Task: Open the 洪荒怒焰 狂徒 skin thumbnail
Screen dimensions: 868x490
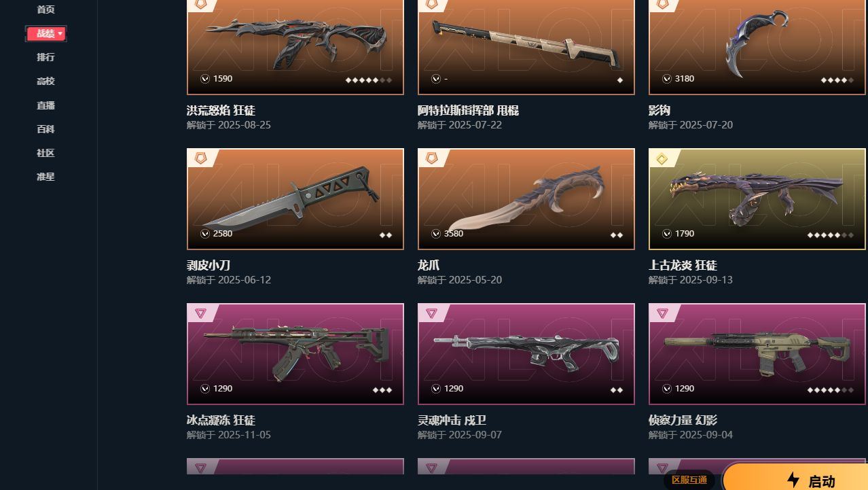Action: tap(295, 47)
